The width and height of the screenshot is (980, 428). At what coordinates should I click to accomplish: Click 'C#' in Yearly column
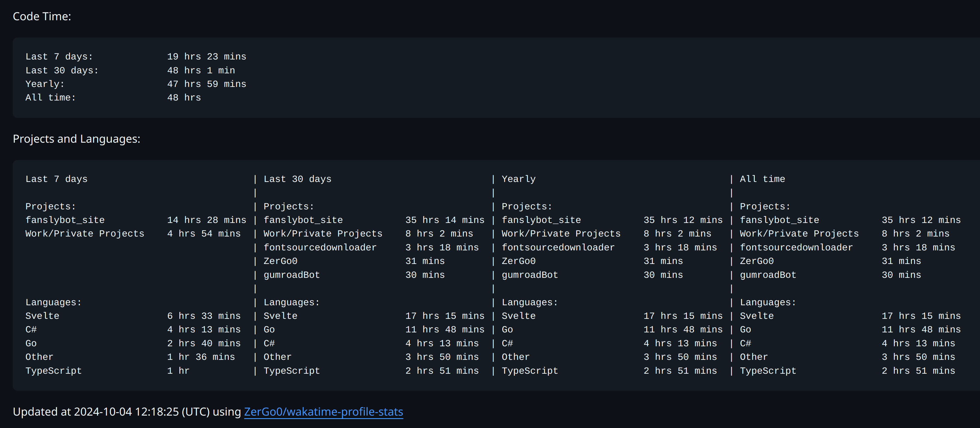tap(507, 344)
